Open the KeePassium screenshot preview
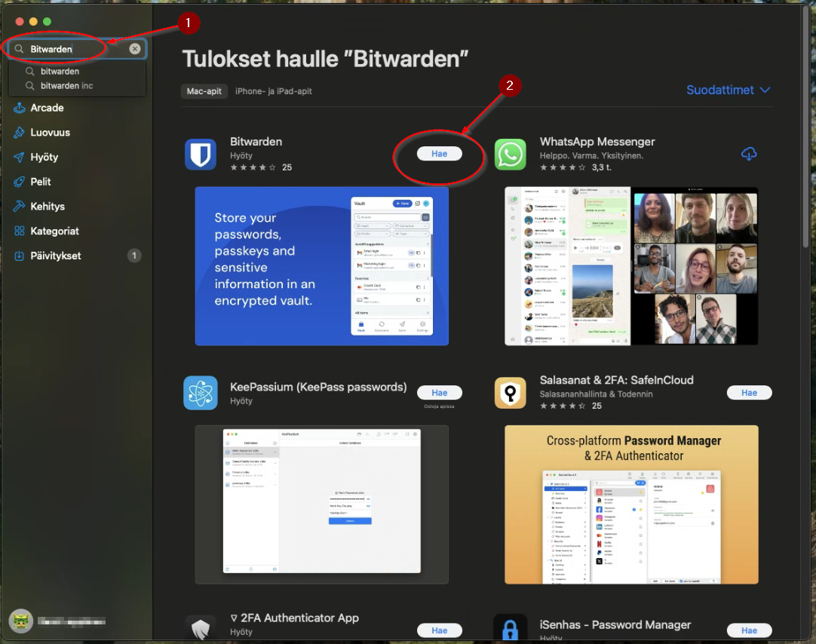This screenshot has height=644, width=816. coord(321,504)
